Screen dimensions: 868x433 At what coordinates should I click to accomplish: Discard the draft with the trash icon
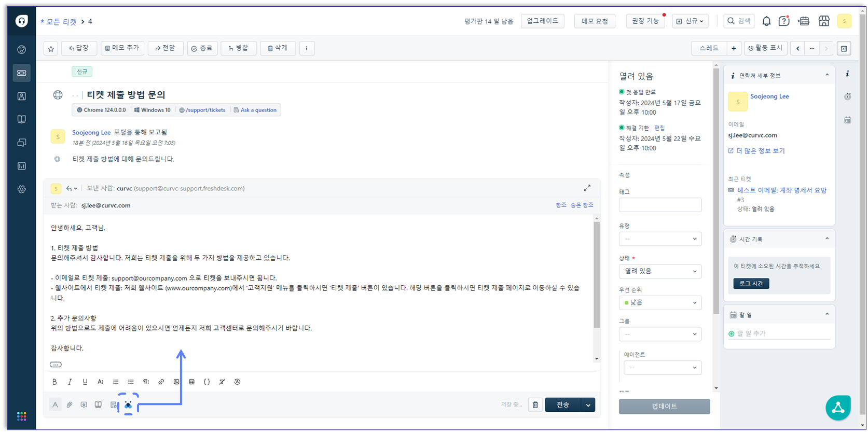click(x=535, y=405)
